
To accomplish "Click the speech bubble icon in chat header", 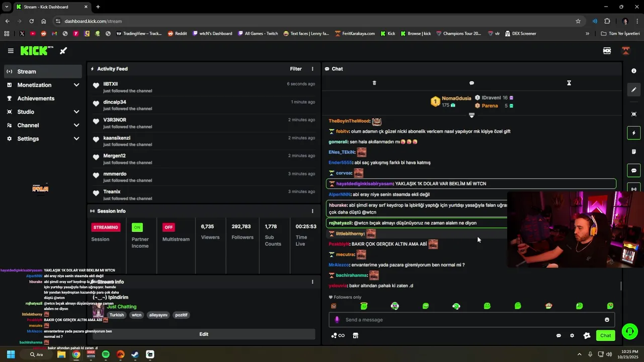I will (471, 83).
